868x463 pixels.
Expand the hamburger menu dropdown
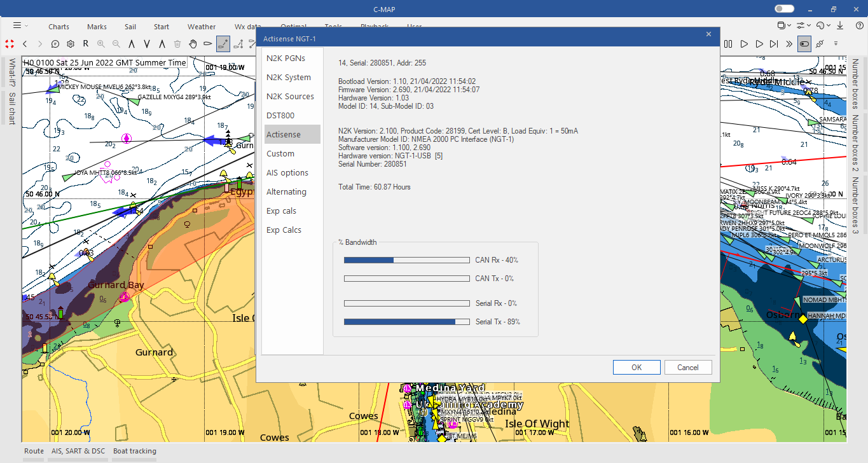click(20, 25)
